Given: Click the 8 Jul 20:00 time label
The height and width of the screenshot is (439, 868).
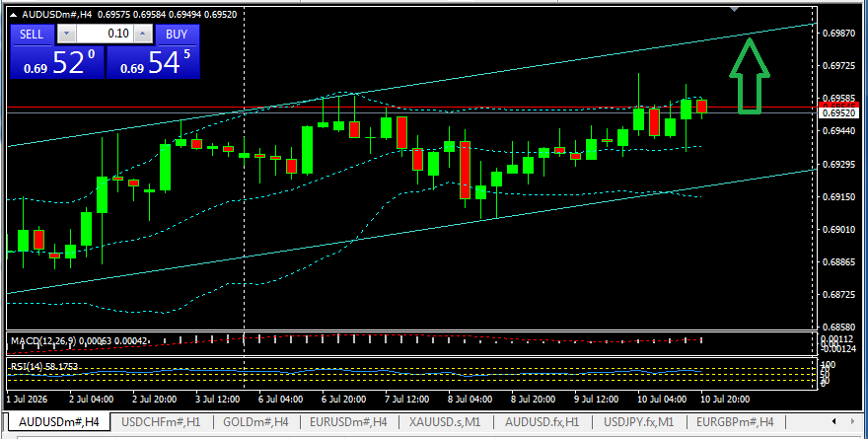Looking at the screenshot, I should [533, 400].
